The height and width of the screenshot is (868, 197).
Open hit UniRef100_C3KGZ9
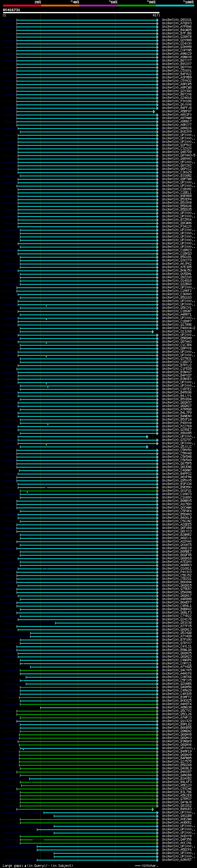tap(176, 172)
